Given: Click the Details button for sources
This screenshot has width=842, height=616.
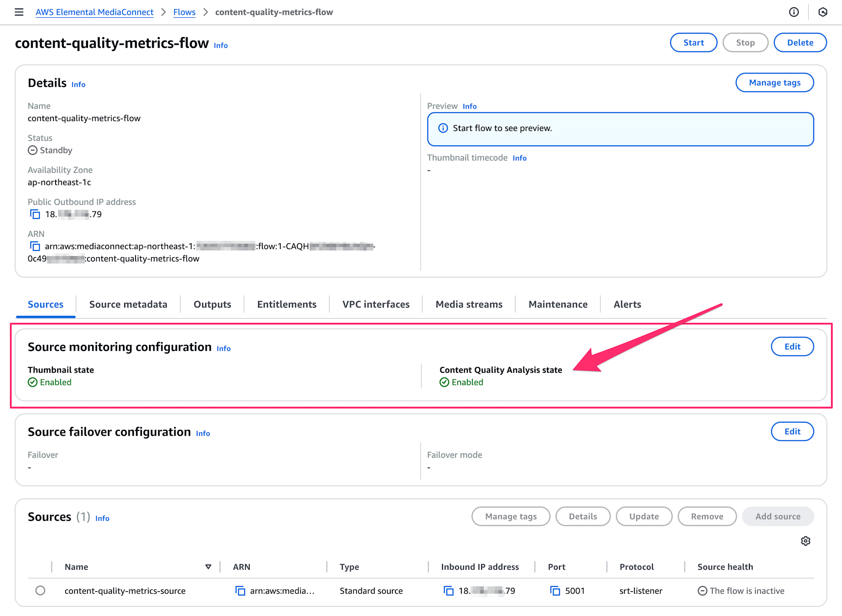Looking at the screenshot, I should (x=583, y=517).
